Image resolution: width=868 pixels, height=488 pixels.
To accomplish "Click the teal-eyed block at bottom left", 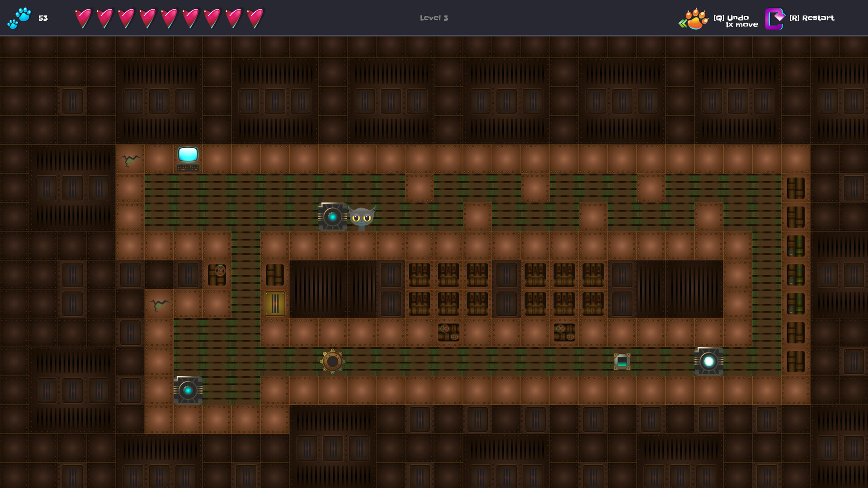I will point(188,390).
